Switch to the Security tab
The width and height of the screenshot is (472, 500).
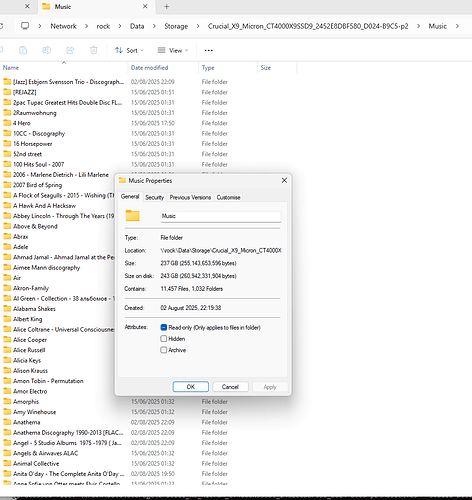(155, 197)
